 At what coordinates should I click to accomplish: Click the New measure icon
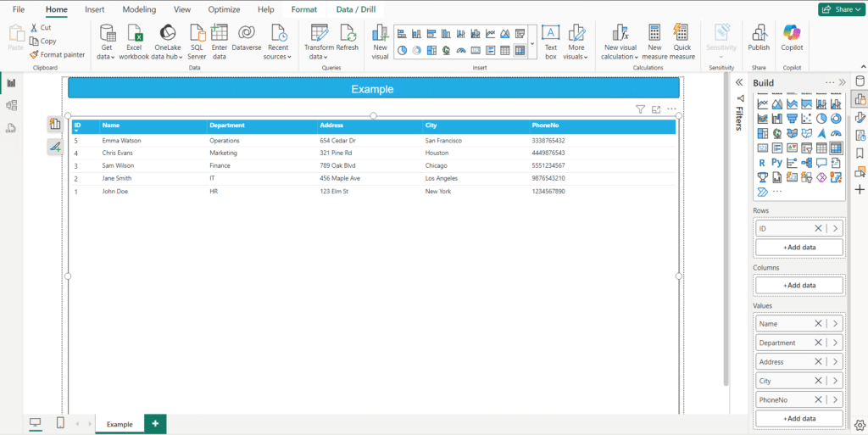coord(654,34)
